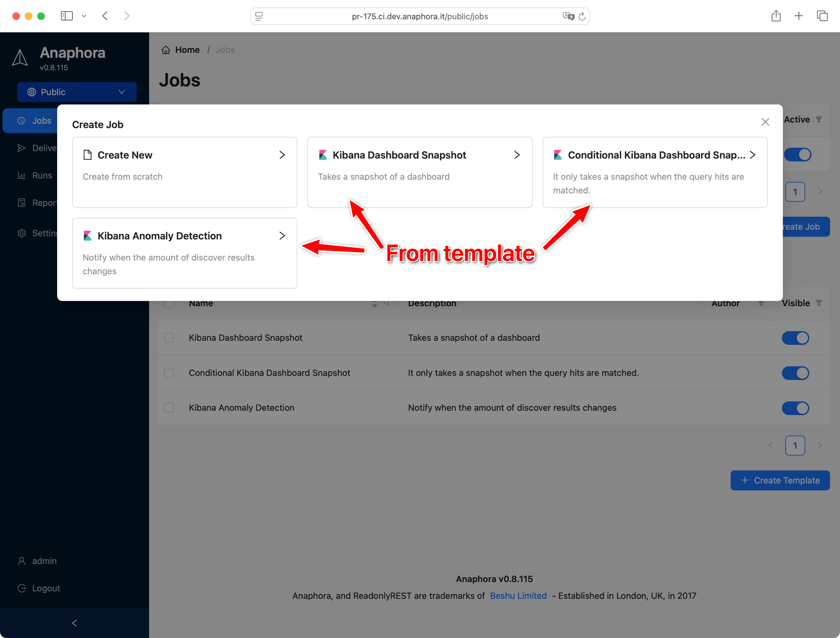The height and width of the screenshot is (638, 840).
Task: Collapse the sidebar using the bottom chevron
Action: (74, 623)
